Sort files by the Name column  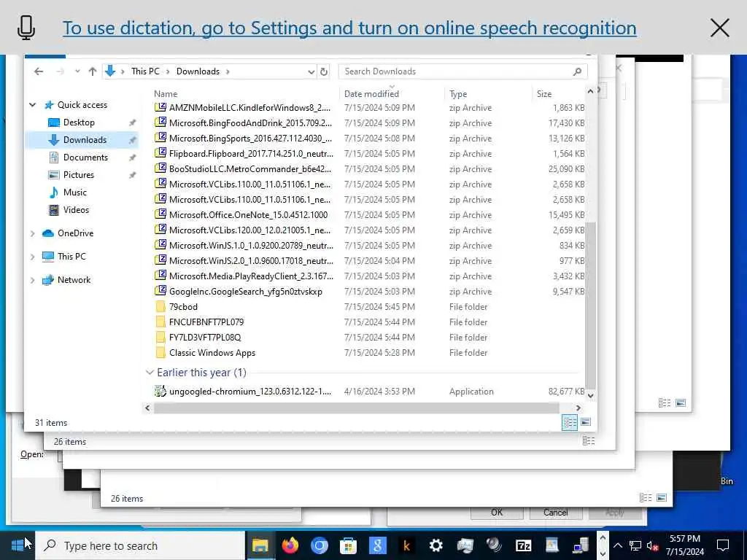(166, 94)
